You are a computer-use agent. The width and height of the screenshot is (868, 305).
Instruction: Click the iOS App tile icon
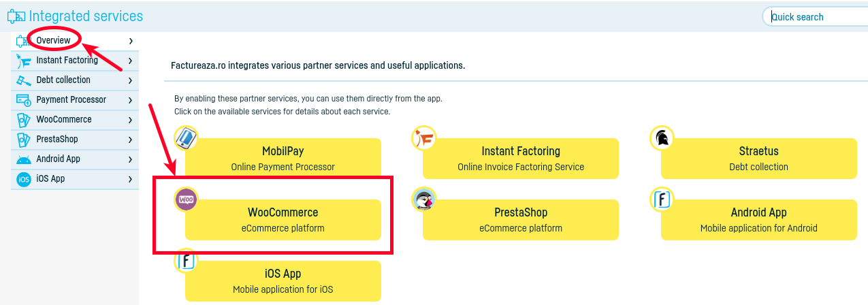(185, 260)
